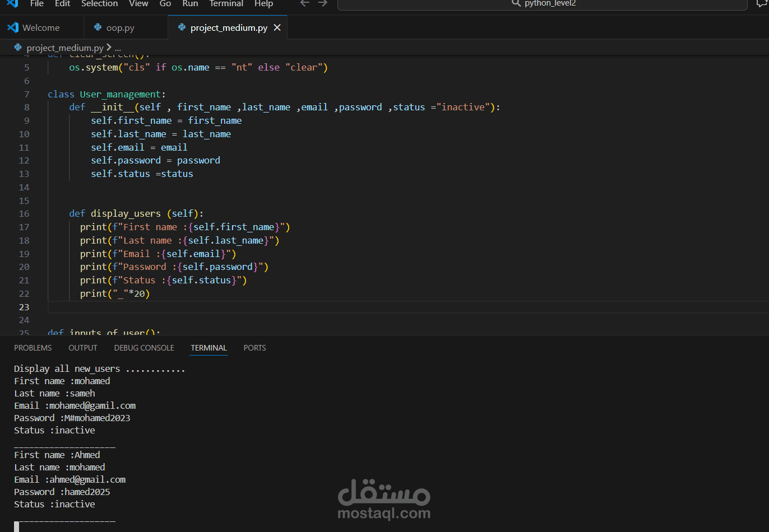Click the class User_management line
Screen dimensions: 769x532
tap(106, 94)
